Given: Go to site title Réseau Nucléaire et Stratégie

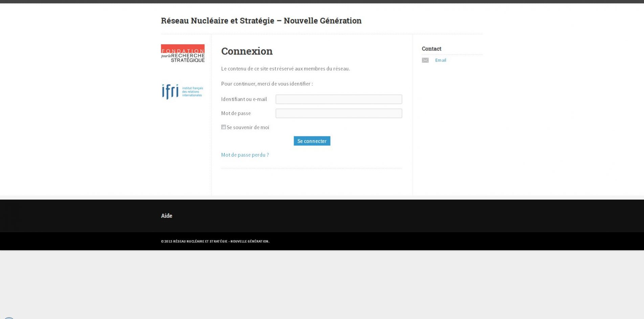Looking at the screenshot, I should 261,21.
